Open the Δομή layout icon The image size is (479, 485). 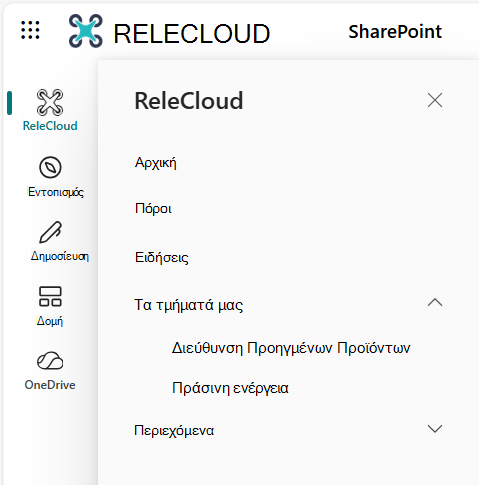tap(50, 296)
